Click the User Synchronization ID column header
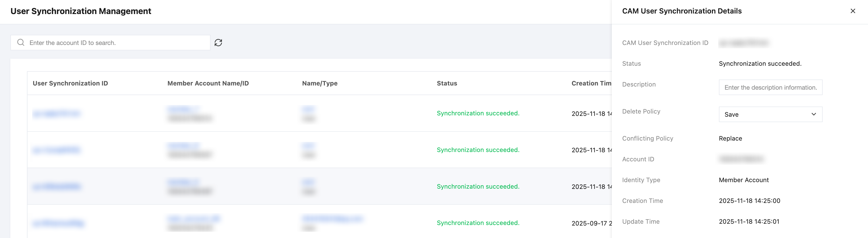Viewport: 868px width, 238px height. (x=70, y=83)
